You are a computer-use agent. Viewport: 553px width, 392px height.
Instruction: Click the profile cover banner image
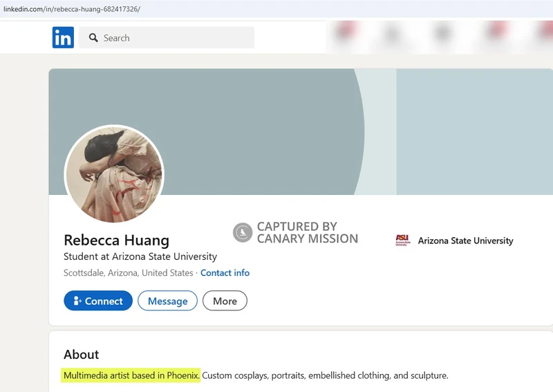pos(301,131)
